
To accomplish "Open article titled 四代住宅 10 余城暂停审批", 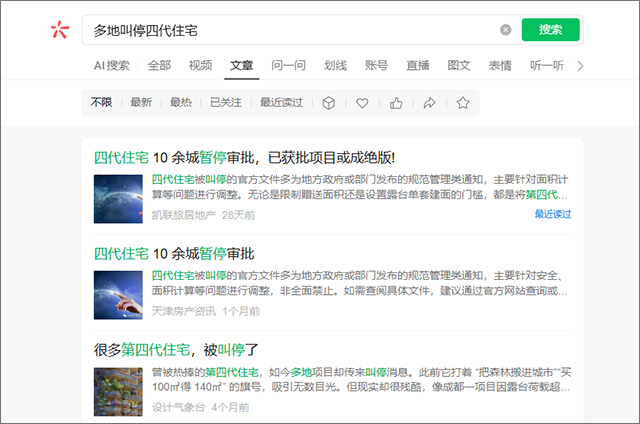I will coord(174,254).
